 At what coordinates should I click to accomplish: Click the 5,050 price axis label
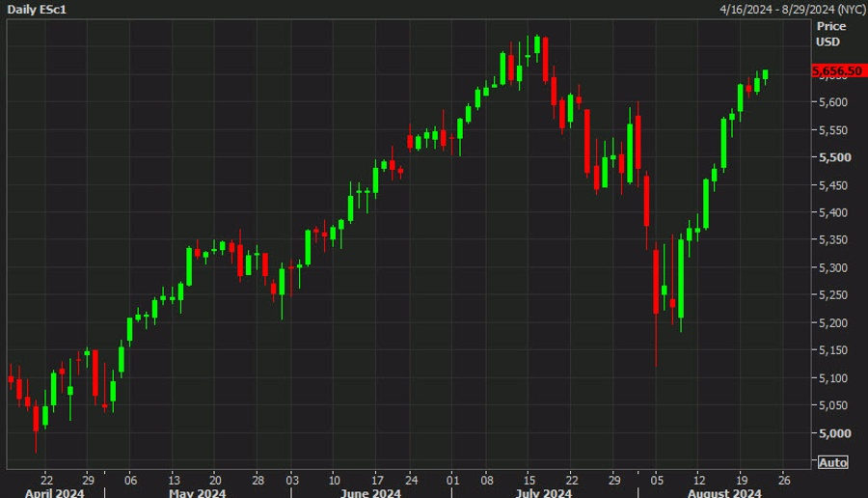pyautogui.click(x=833, y=405)
